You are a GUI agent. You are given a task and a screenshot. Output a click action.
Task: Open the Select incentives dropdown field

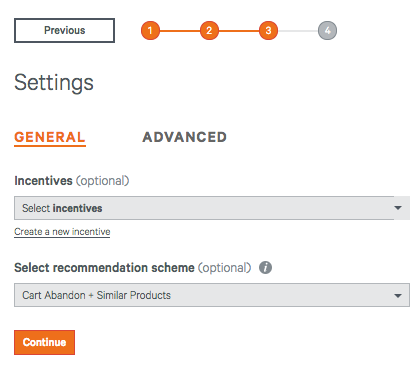click(212, 208)
